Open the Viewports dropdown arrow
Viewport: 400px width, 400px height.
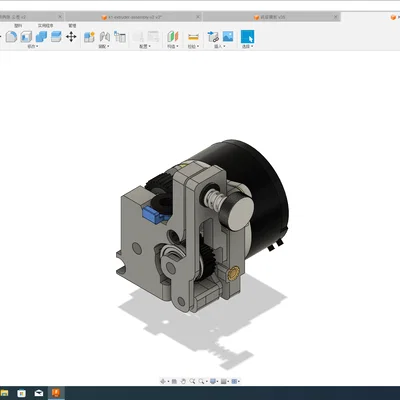239,381
